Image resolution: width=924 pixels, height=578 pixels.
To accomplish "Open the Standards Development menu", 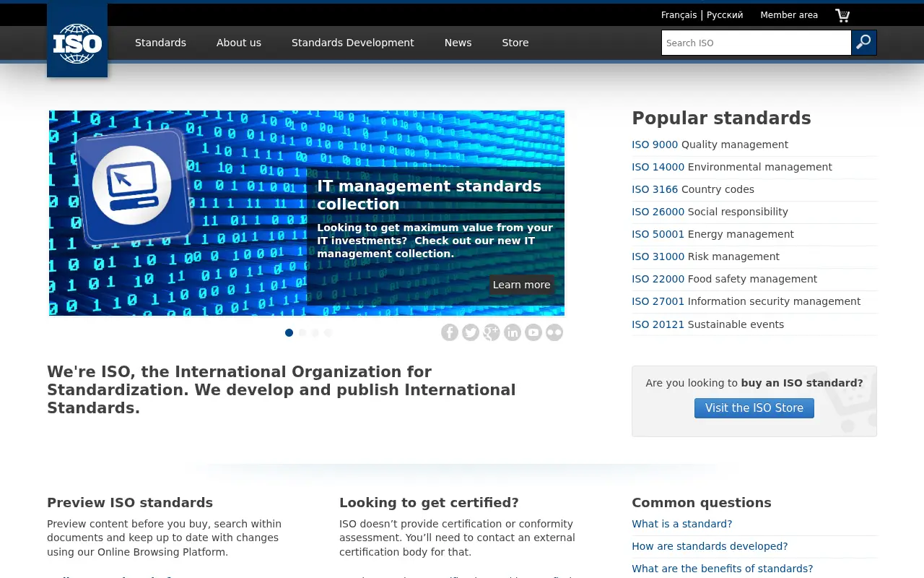I will point(353,43).
